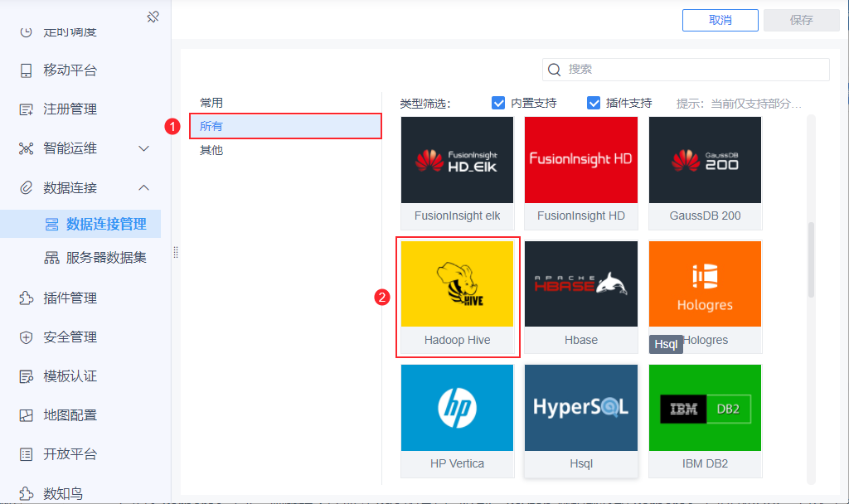
Task: Click the database list vertical scrollbar
Action: [x=811, y=259]
